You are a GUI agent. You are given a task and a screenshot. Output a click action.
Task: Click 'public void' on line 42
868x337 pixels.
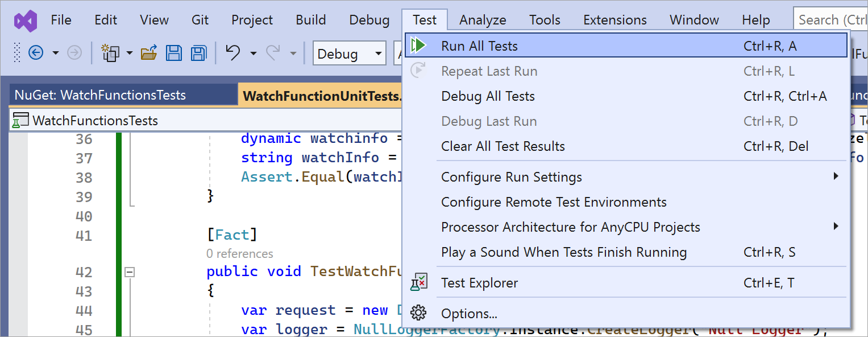pyautogui.click(x=254, y=272)
